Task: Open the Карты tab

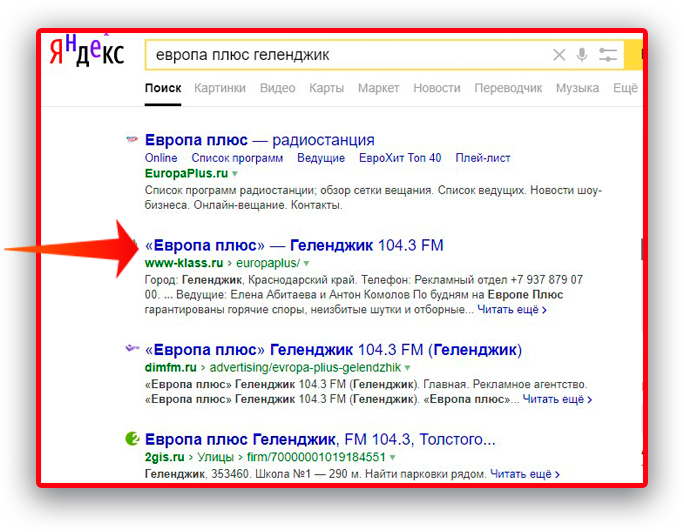Action: (x=326, y=88)
